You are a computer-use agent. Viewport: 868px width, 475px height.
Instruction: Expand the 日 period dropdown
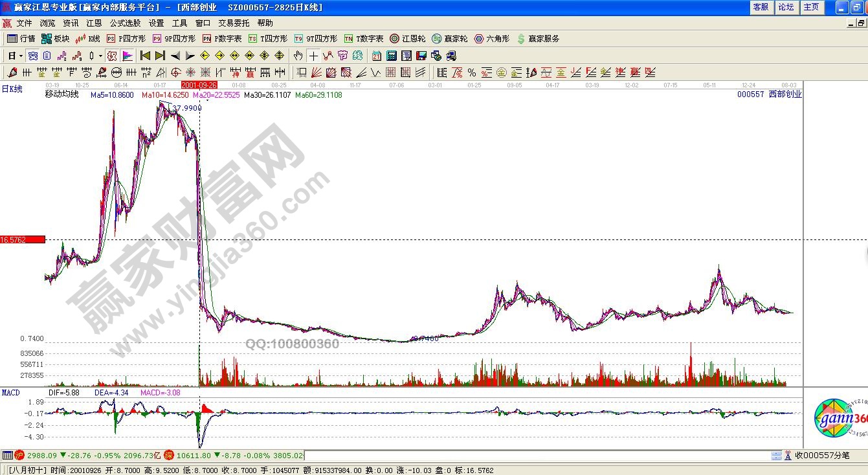click(x=15, y=56)
